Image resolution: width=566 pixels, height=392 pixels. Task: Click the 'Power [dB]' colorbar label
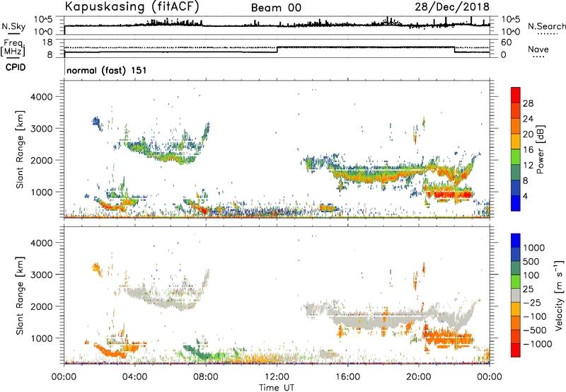click(540, 149)
